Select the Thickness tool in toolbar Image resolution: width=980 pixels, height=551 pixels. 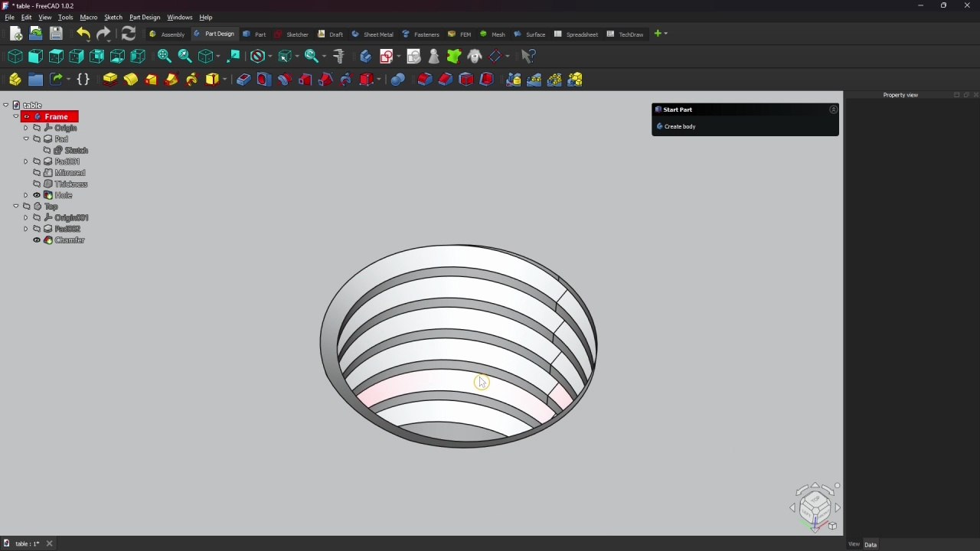pyautogui.click(x=487, y=80)
